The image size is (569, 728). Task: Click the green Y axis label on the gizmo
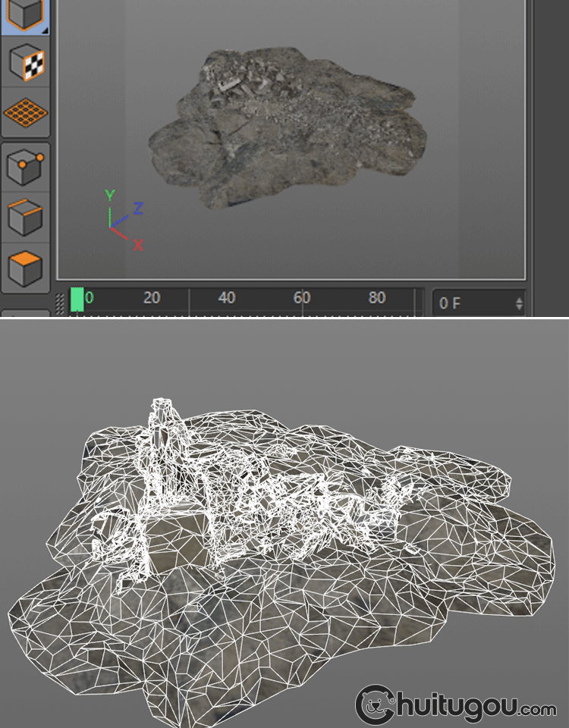[110, 196]
